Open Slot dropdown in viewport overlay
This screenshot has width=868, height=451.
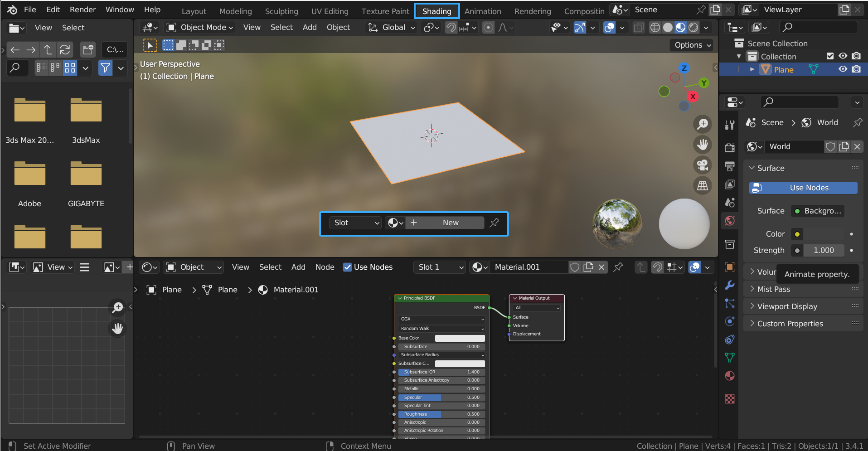pyautogui.click(x=355, y=223)
